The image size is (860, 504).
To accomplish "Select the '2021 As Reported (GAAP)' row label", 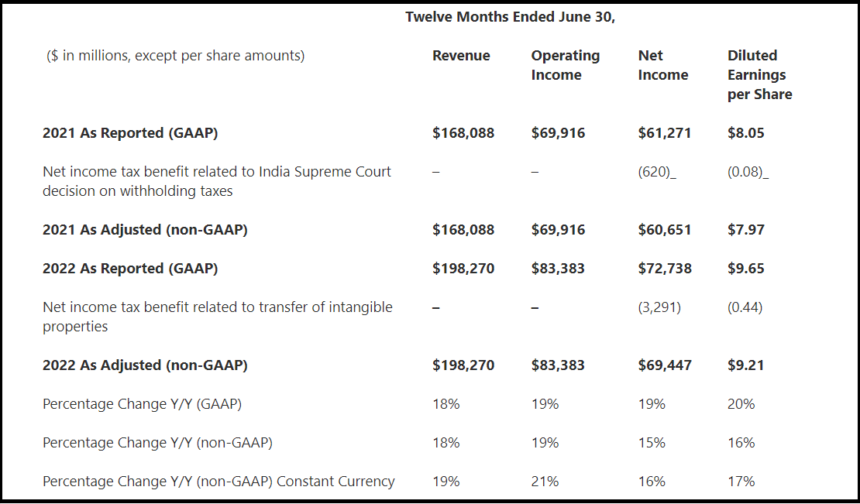I will click(130, 133).
